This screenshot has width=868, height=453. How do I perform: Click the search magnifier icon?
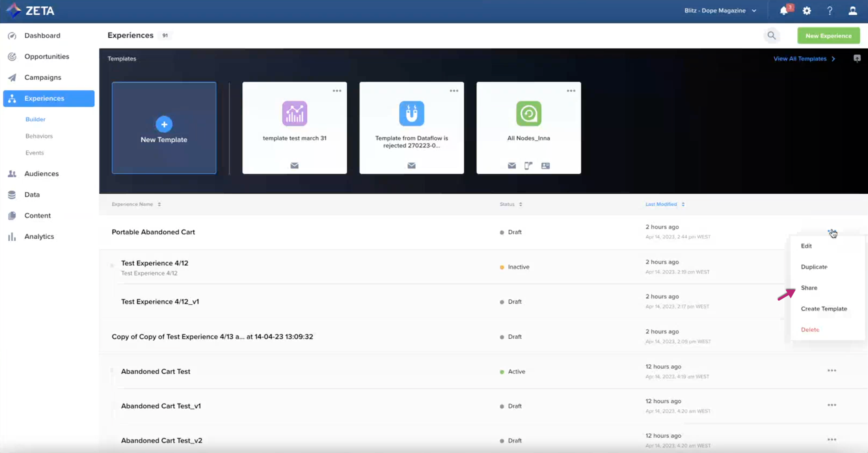[771, 35]
